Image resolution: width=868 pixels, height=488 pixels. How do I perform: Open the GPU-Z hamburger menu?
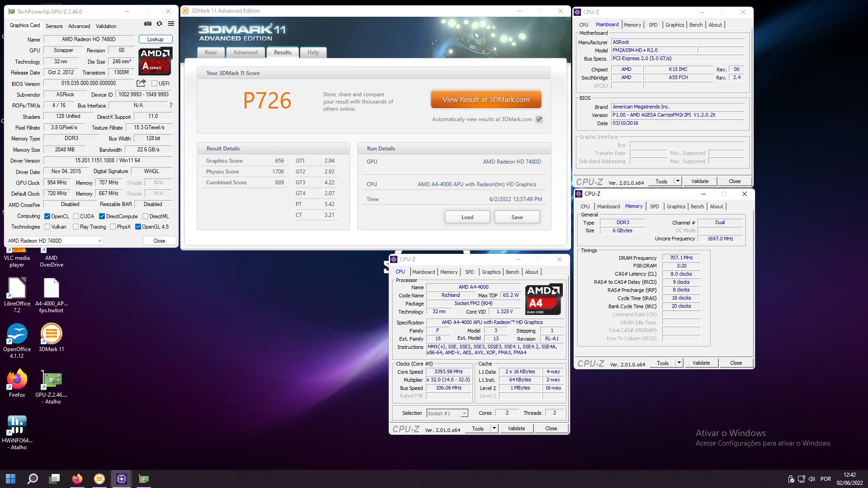click(x=171, y=24)
